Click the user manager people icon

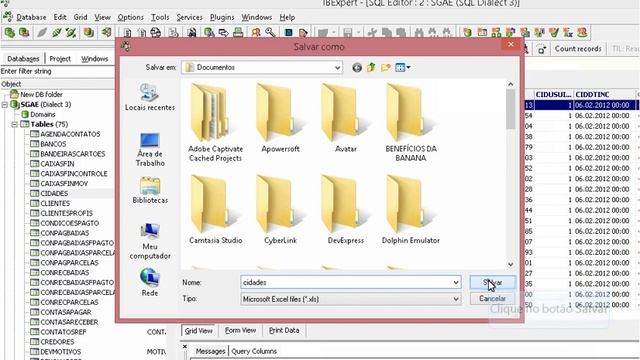256,32
